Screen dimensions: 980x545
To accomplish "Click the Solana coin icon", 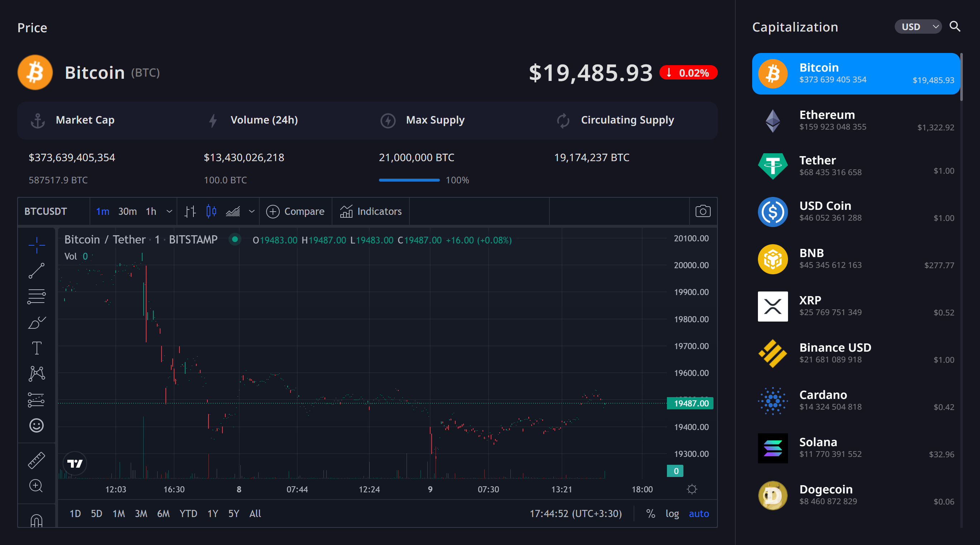I will [773, 448].
